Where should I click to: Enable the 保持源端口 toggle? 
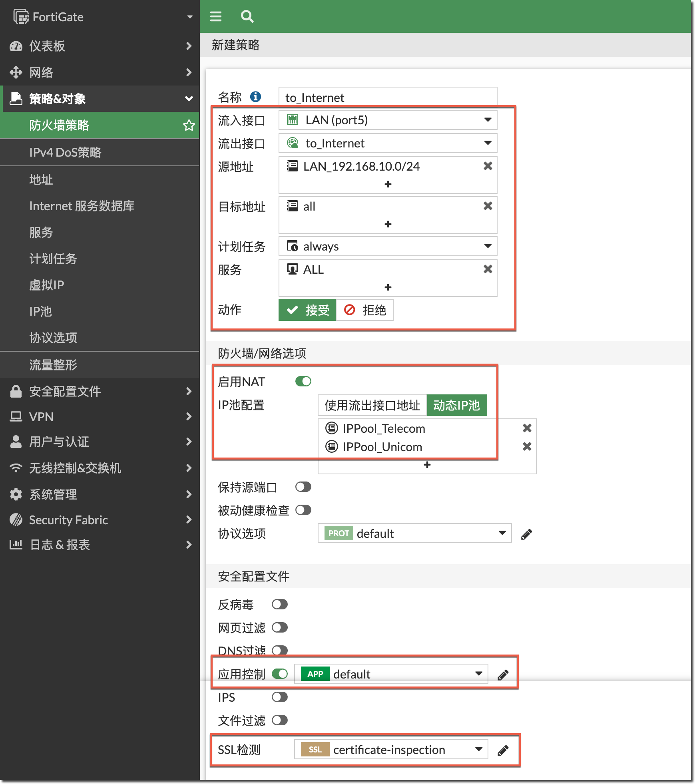point(303,487)
